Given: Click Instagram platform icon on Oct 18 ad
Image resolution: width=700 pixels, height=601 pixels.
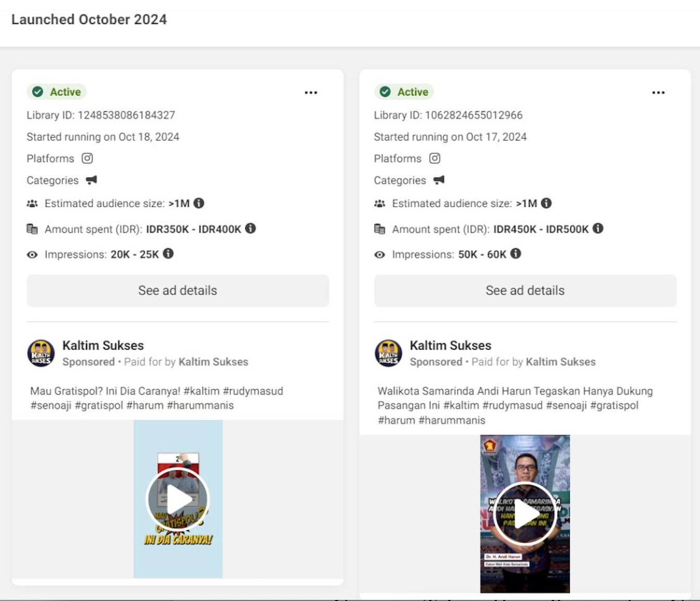Looking at the screenshot, I should tap(87, 158).
